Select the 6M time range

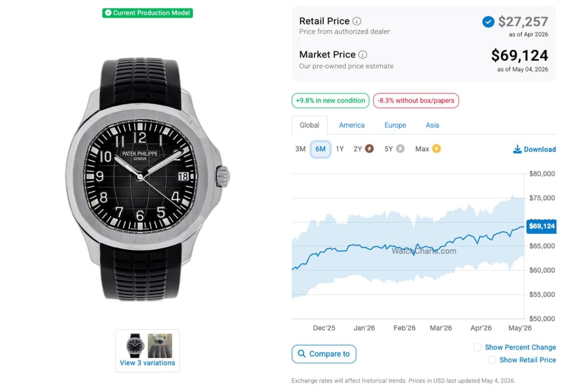pos(320,149)
